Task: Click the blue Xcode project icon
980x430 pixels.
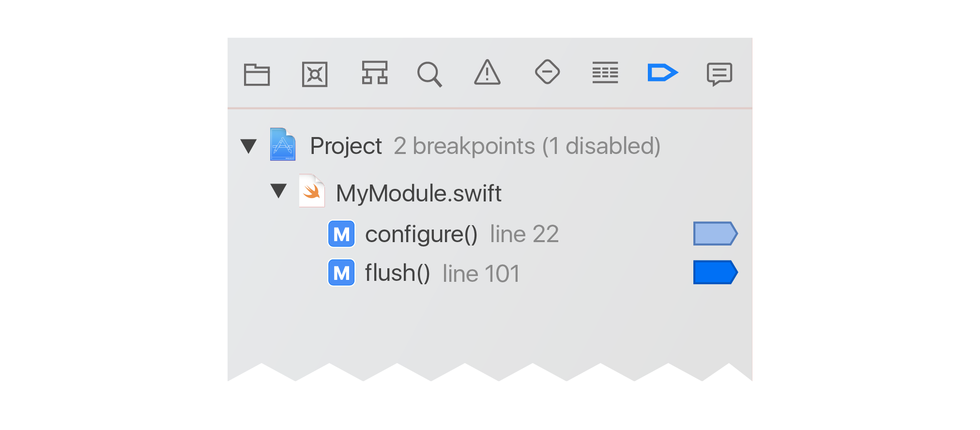Action: pos(283,144)
